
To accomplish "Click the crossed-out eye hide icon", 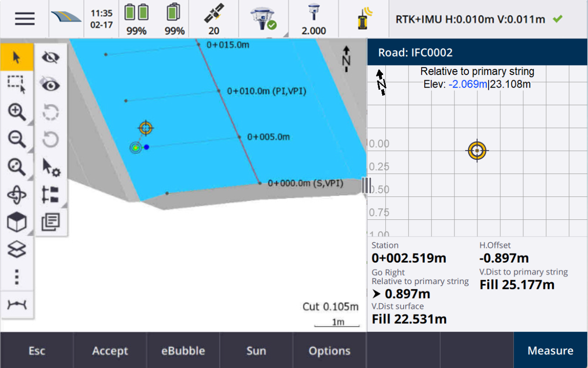I will [51, 58].
